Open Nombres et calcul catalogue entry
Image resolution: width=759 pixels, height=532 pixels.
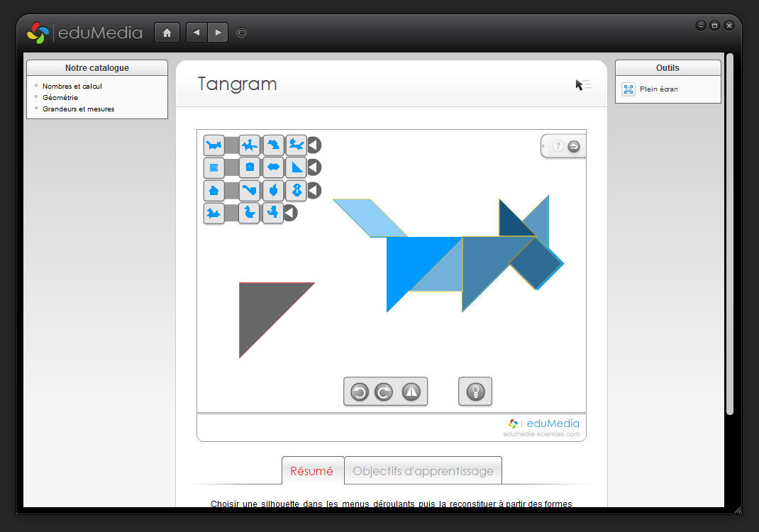click(72, 87)
